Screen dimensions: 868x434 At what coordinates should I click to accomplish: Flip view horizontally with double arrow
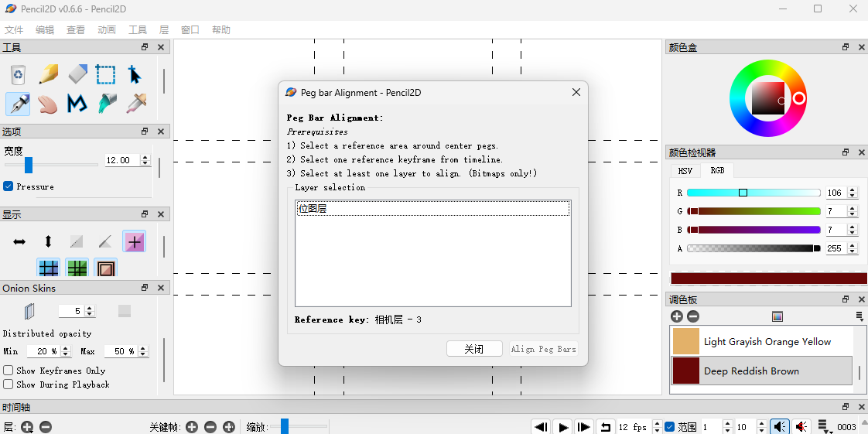(19, 241)
